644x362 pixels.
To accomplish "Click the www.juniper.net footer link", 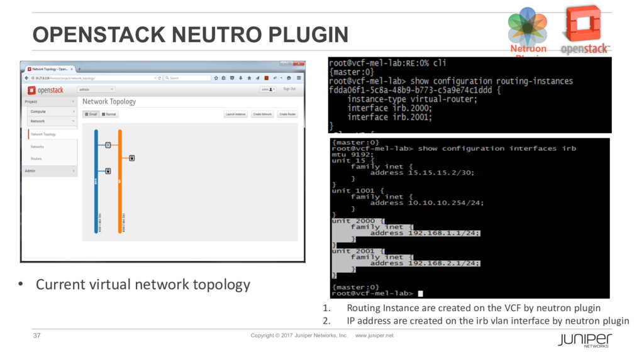I will coord(374,336).
